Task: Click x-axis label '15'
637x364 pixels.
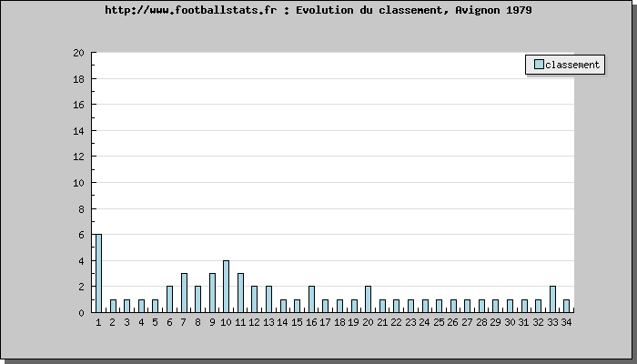Action: (x=297, y=322)
